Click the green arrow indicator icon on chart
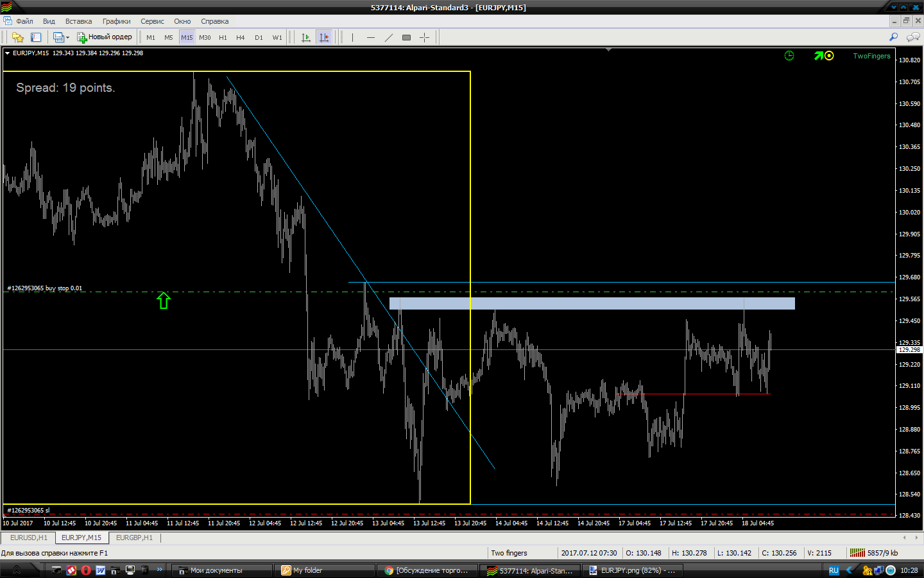 (x=819, y=56)
